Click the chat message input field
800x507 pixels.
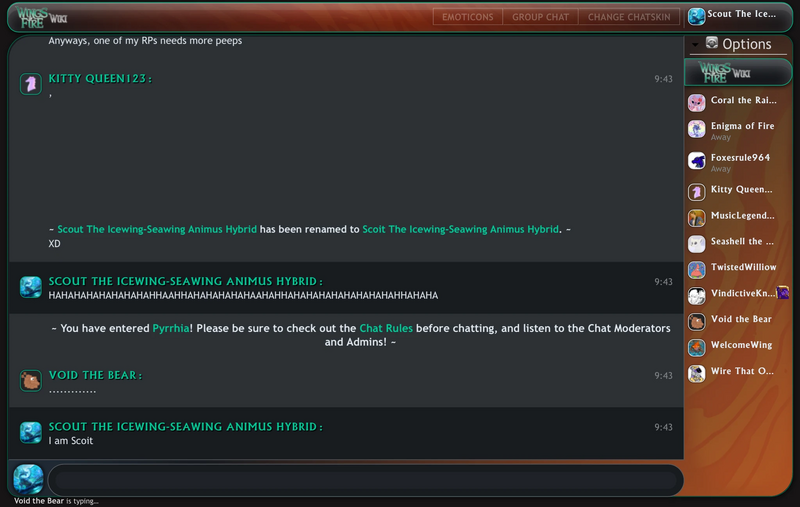(x=365, y=480)
